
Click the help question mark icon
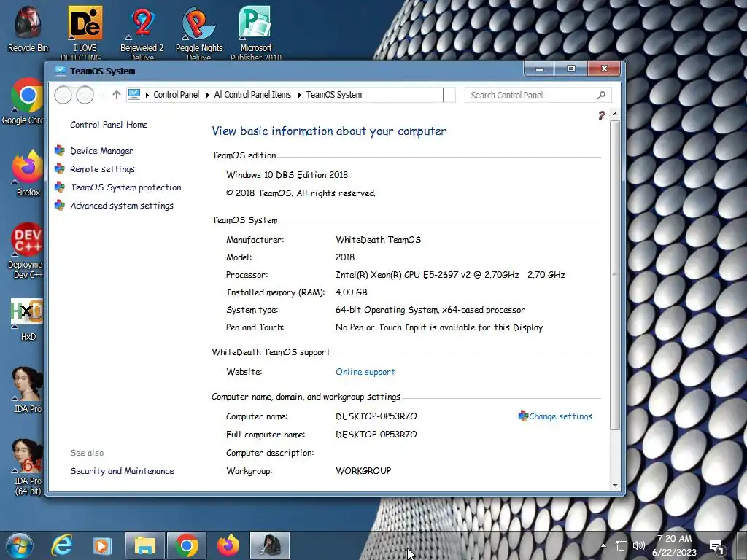(602, 115)
